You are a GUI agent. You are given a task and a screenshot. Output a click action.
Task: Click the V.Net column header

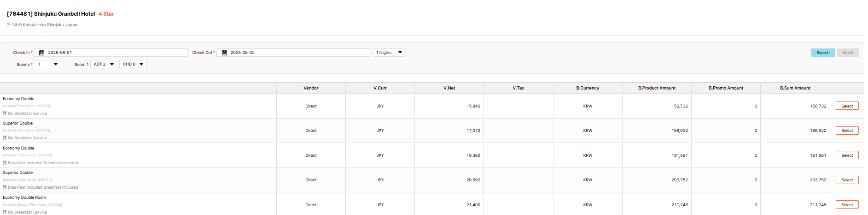[x=449, y=88]
